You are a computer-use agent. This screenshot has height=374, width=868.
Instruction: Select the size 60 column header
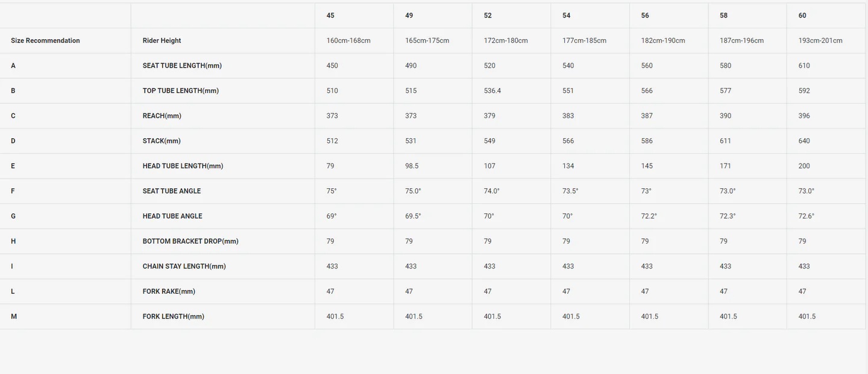[x=802, y=16]
